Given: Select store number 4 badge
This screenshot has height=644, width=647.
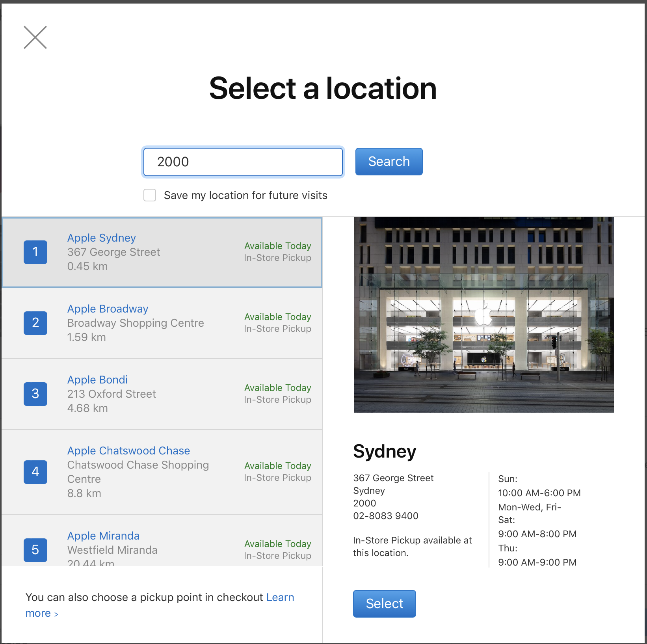Looking at the screenshot, I should [x=35, y=472].
